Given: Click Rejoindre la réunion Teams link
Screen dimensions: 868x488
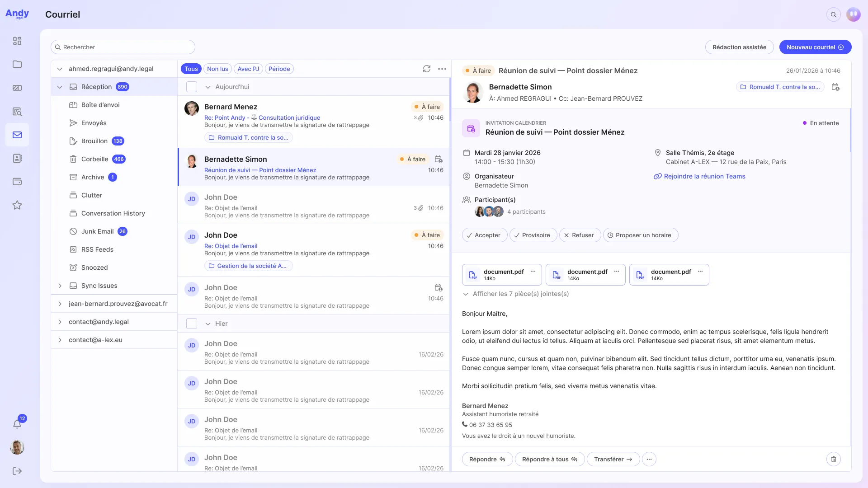Looking at the screenshot, I should point(699,176).
